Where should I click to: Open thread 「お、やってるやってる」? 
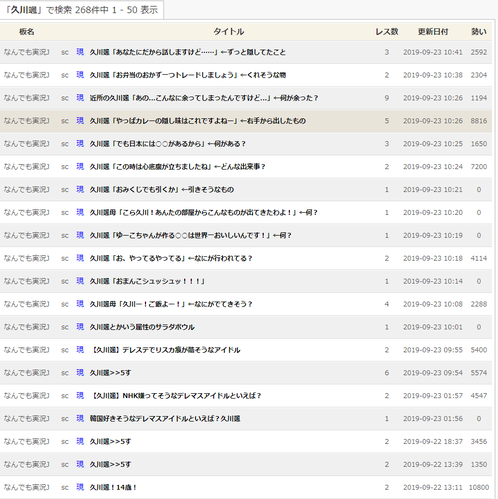point(171,258)
